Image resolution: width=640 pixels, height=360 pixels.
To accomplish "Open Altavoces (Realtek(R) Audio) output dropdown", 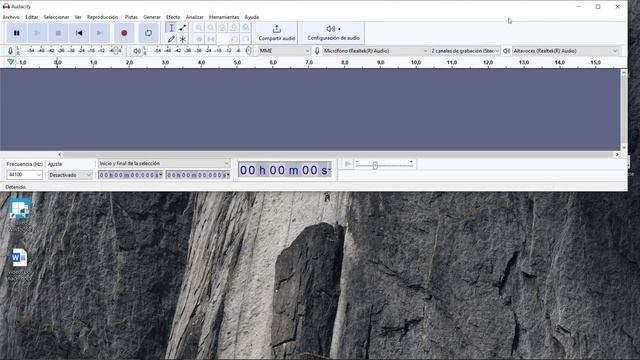I will tap(565, 51).
